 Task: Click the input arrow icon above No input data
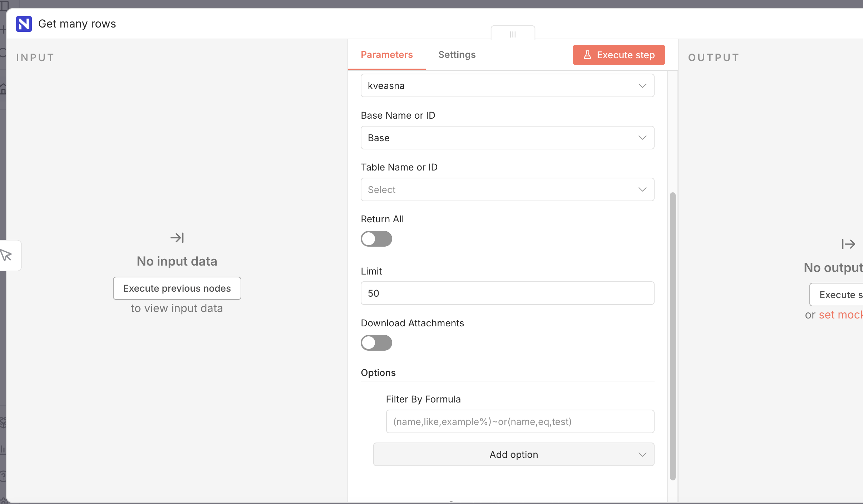pos(177,238)
